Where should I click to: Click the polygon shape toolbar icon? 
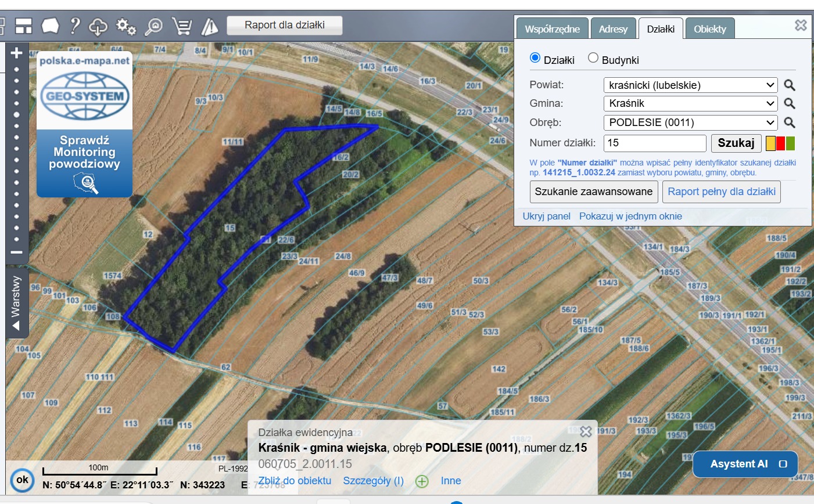click(50, 26)
